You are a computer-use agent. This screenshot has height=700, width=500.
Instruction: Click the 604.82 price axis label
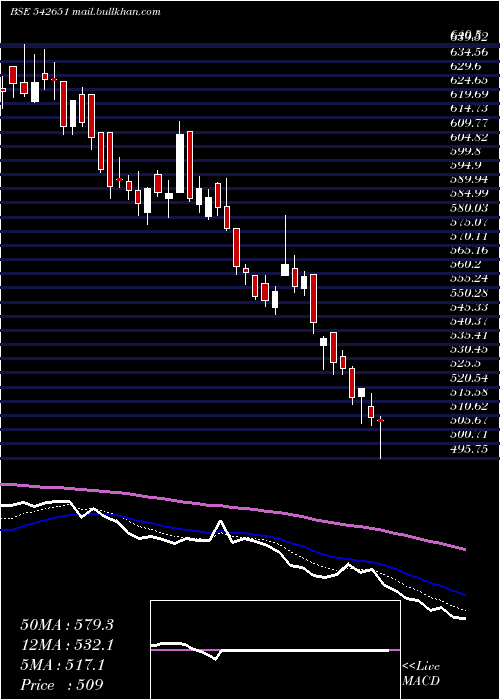[469, 137]
